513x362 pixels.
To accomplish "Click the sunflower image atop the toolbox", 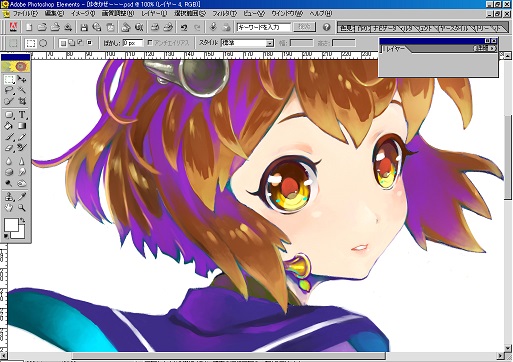I will [x=16, y=67].
